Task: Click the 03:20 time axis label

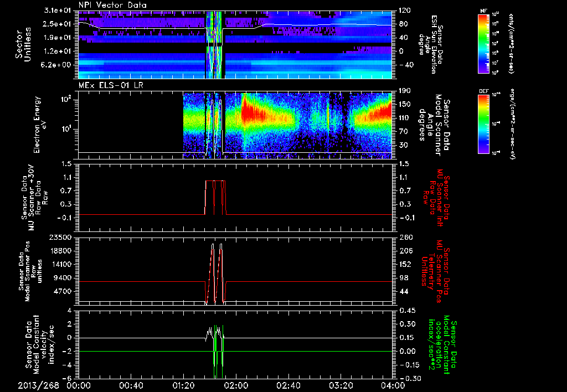Action: (341, 385)
